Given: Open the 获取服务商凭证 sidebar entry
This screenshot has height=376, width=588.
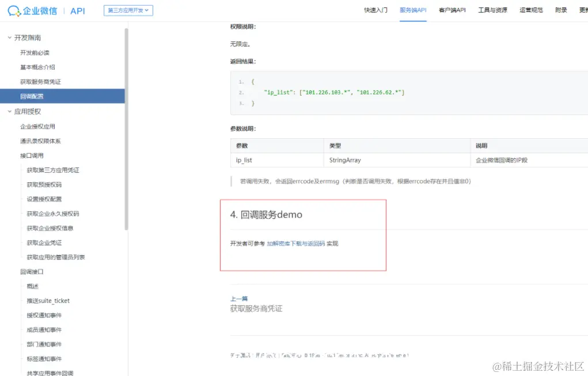Looking at the screenshot, I should [39, 81].
